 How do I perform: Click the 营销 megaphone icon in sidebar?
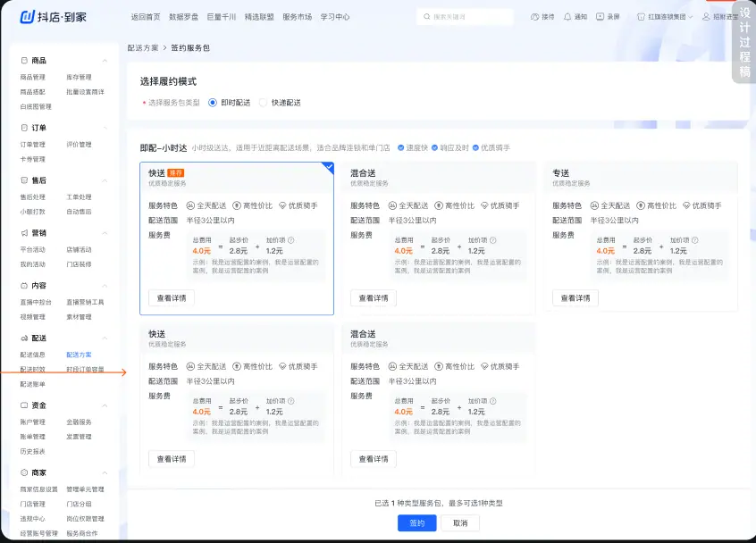pyautogui.click(x=24, y=233)
